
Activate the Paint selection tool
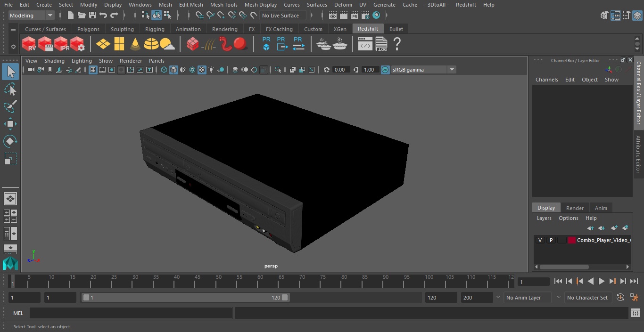click(10, 106)
